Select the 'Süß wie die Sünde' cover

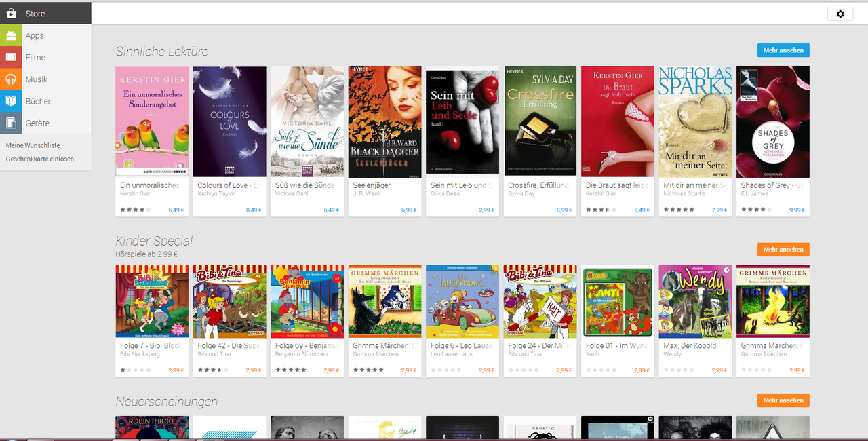307,122
